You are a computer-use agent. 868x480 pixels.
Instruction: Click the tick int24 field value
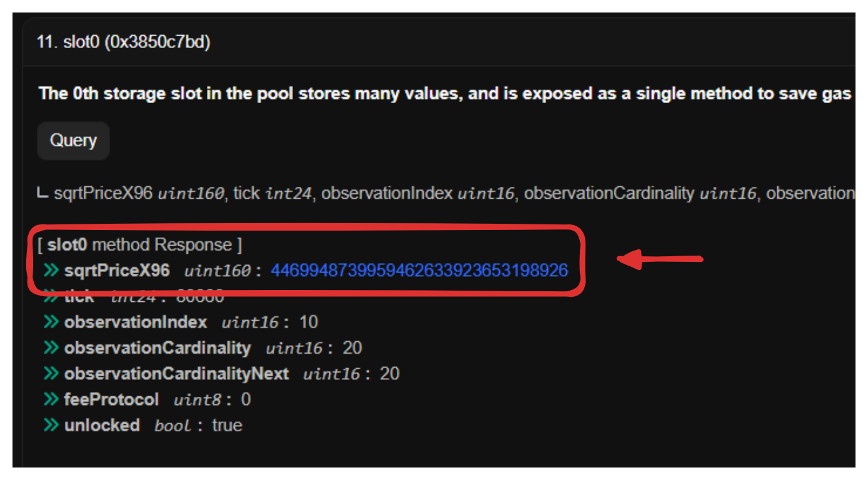click(201, 296)
